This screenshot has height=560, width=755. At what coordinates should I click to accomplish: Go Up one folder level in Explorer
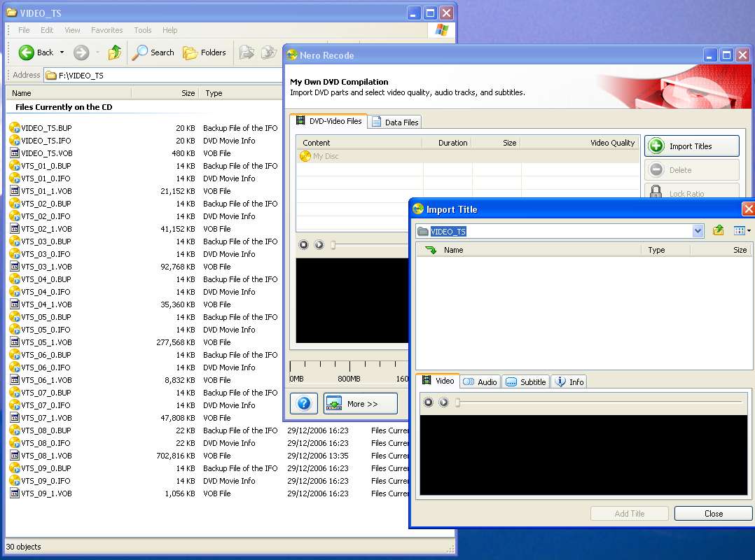click(115, 52)
